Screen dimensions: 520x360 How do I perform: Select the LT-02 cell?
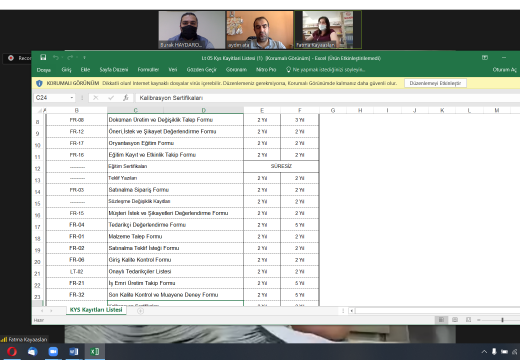(x=77, y=271)
